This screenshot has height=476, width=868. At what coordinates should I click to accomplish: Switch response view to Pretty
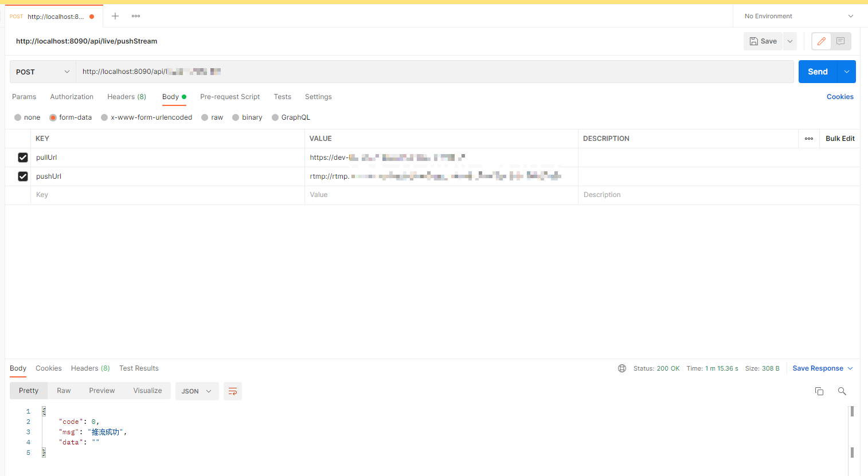point(29,391)
